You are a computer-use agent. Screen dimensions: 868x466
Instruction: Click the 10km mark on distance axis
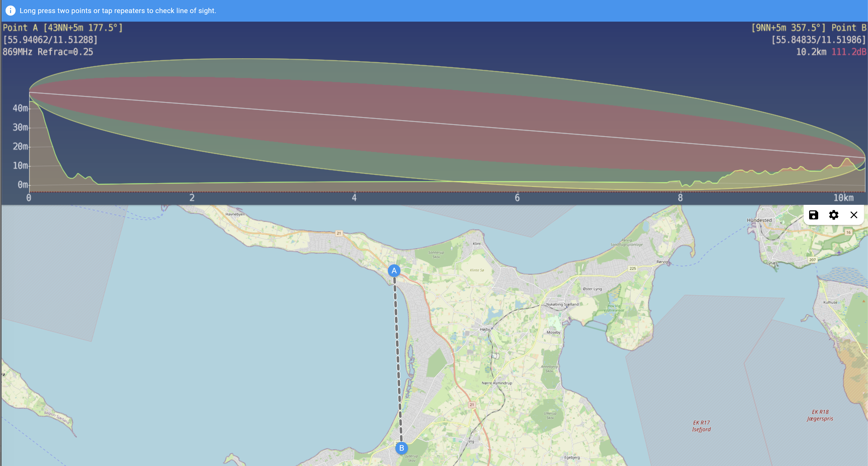pyautogui.click(x=843, y=198)
